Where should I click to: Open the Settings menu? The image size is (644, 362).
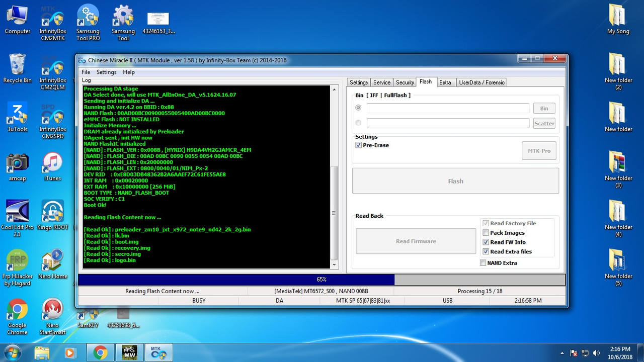coord(106,72)
